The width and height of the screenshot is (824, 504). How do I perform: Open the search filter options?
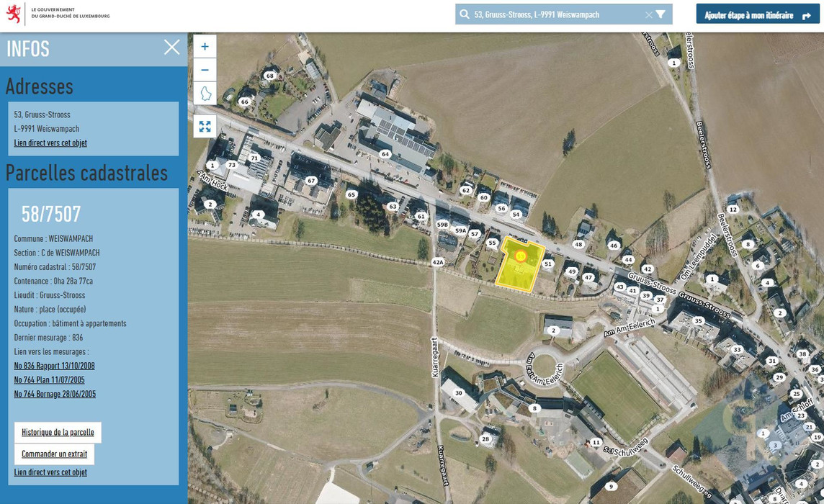pos(660,14)
